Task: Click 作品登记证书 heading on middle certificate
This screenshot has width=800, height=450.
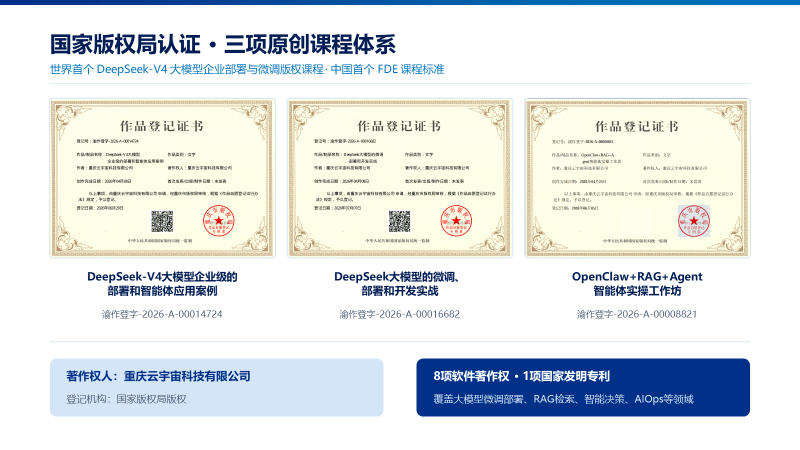Action: 399,126
